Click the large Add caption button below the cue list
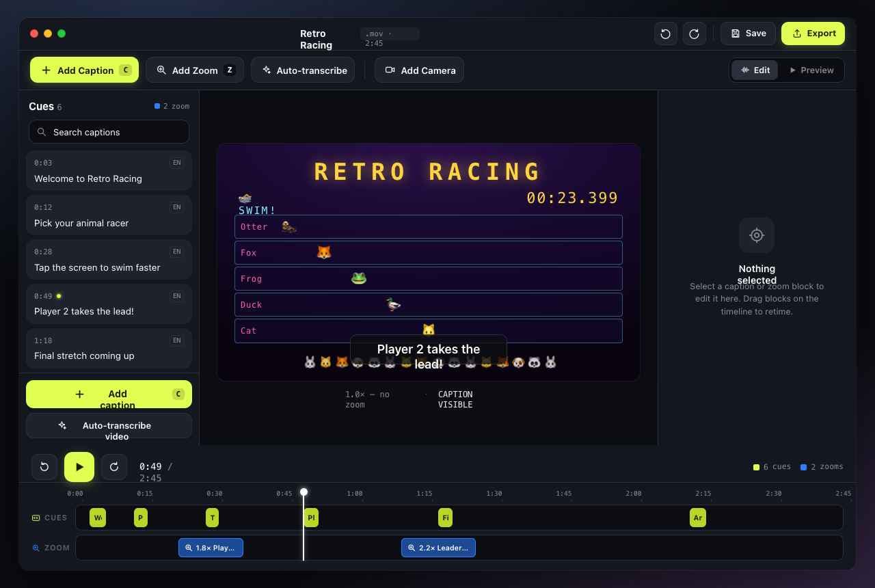 109,394
